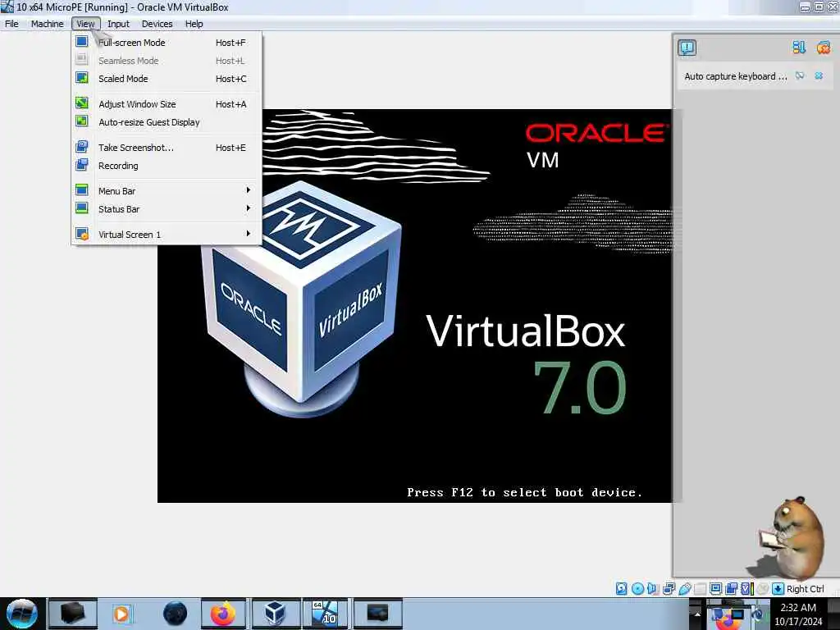Click the display status bar indicator
Image resolution: width=840 pixels, height=630 pixels.
coord(715,589)
